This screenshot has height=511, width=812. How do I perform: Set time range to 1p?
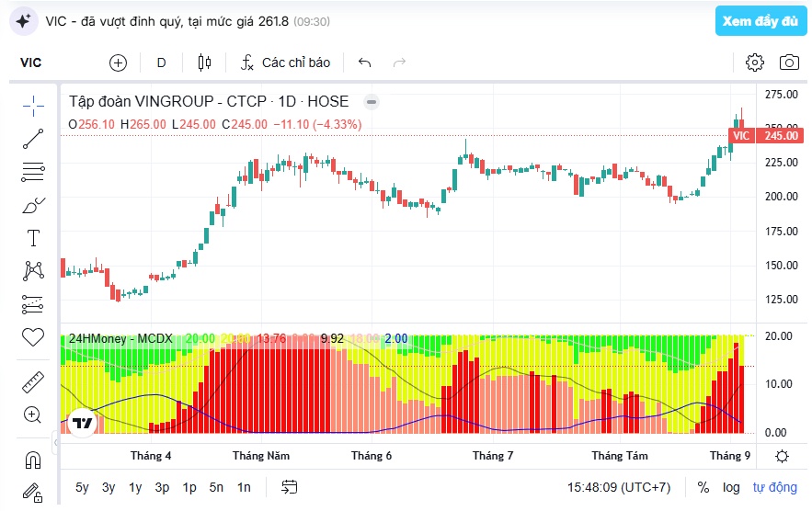[x=189, y=487]
